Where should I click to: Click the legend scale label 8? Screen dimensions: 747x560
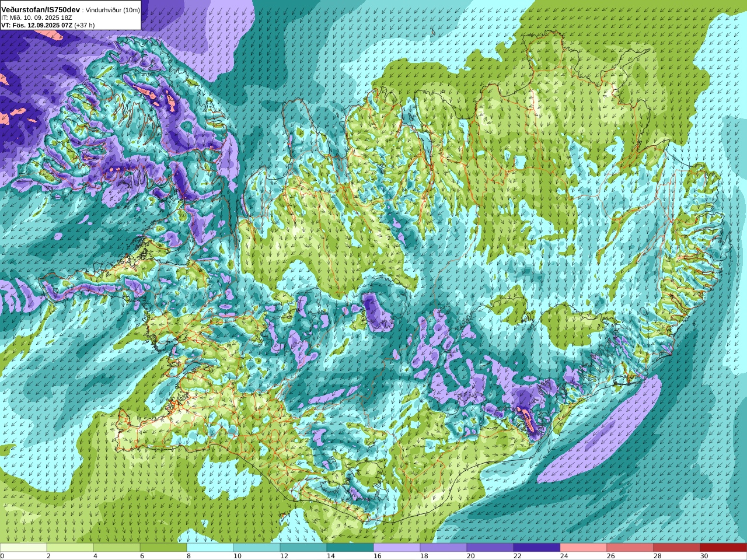tap(189, 556)
